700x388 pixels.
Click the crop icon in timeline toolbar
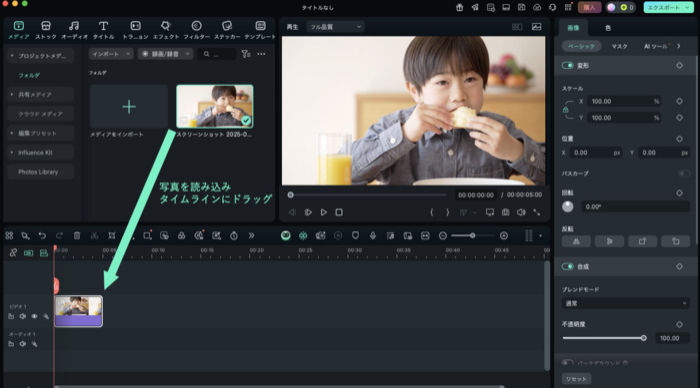112,236
